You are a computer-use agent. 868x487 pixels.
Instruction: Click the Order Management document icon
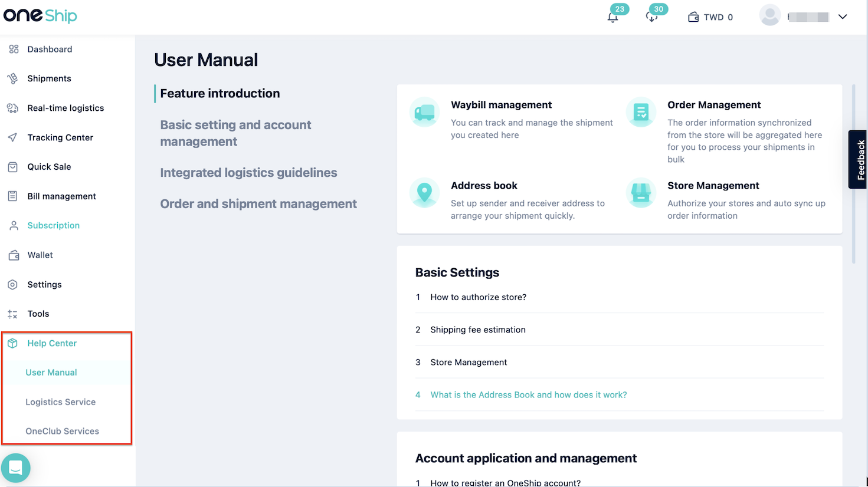[x=641, y=112]
